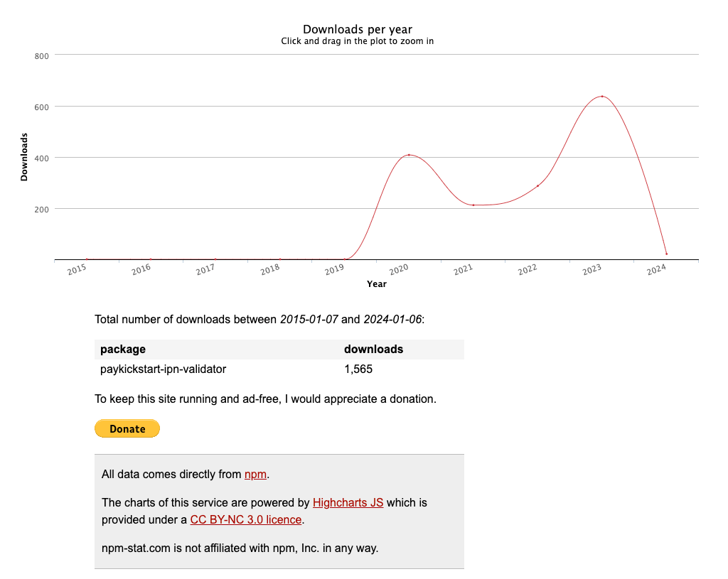The height and width of the screenshot is (579, 728).
Task: Open the CC BY-NC 3.0 licence link
Action: (x=245, y=519)
